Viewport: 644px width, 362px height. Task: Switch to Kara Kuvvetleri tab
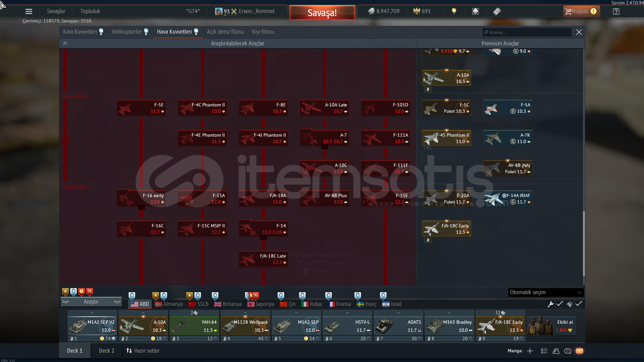tap(83, 32)
